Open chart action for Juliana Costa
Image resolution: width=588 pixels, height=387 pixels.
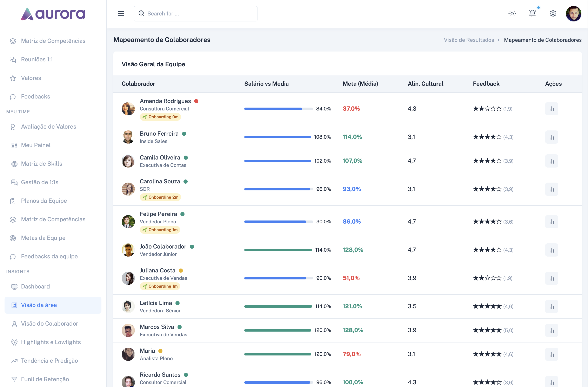(552, 278)
